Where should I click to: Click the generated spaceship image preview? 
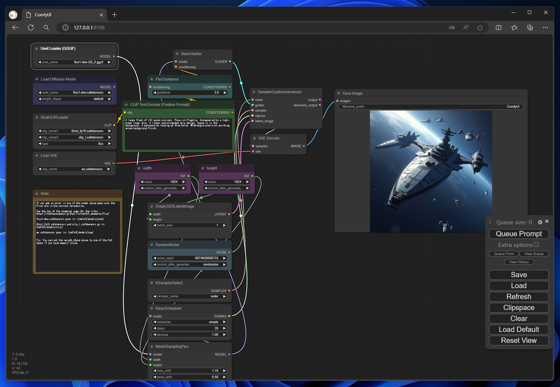tap(431, 171)
